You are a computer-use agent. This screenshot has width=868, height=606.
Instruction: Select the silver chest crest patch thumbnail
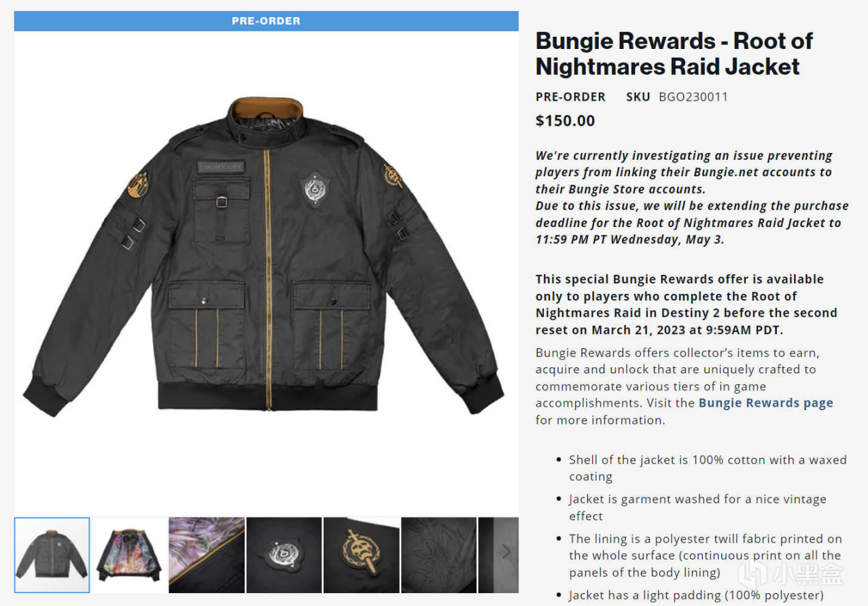click(x=284, y=554)
